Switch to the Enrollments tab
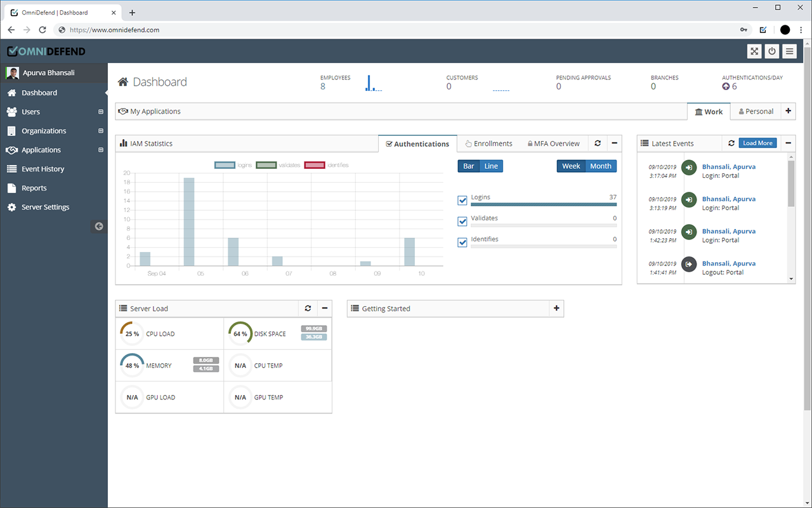The image size is (812, 508). (x=488, y=144)
